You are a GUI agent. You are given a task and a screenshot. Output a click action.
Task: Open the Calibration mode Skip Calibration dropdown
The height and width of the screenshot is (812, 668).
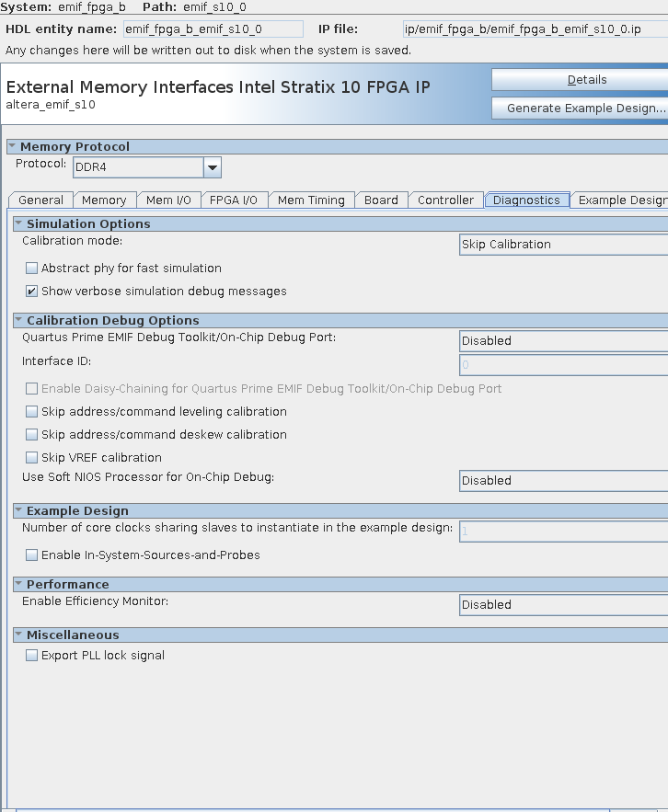[563, 245]
